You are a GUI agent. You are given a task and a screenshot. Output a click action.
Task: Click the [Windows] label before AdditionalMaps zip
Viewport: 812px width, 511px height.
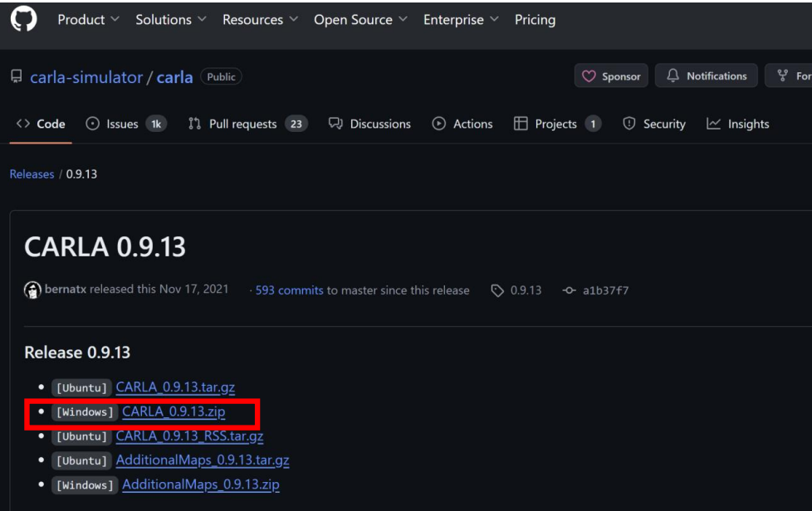85,485
